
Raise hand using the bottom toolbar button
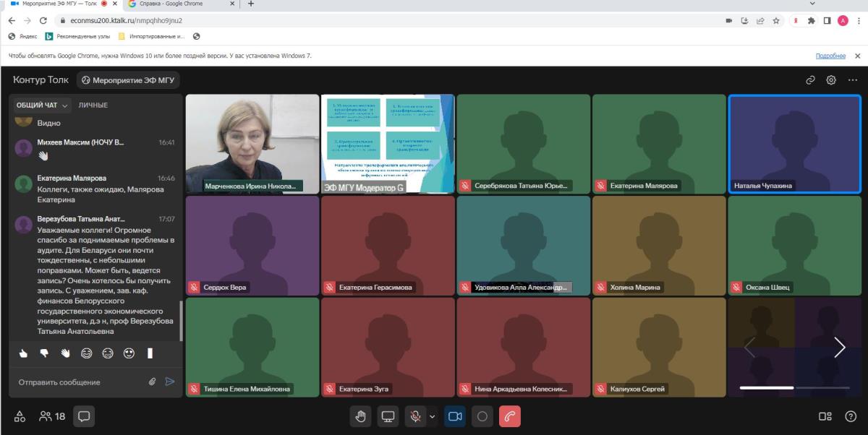click(361, 416)
